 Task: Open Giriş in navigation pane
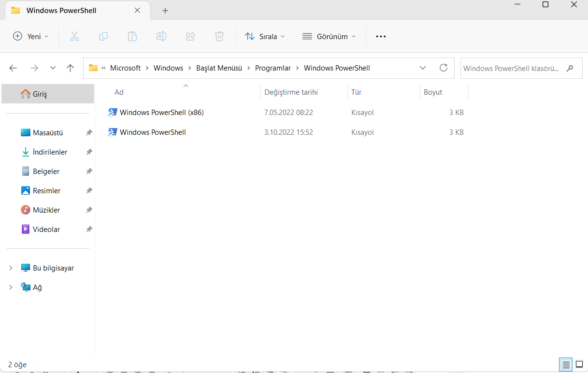coord(48,94)
